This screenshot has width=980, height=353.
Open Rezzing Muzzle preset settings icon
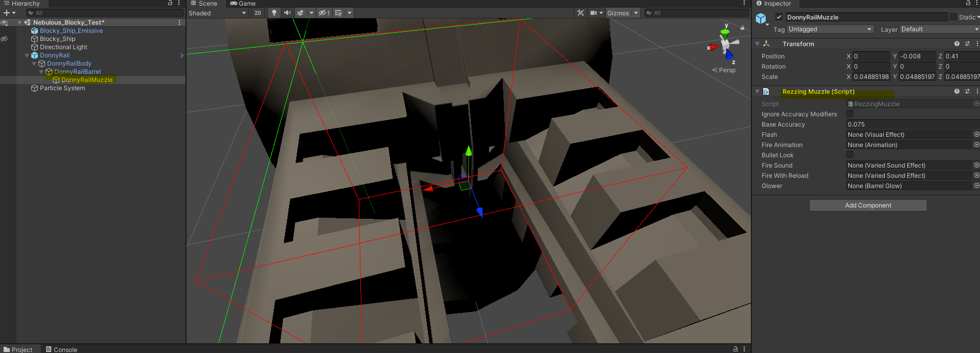(x=967, y=92)
